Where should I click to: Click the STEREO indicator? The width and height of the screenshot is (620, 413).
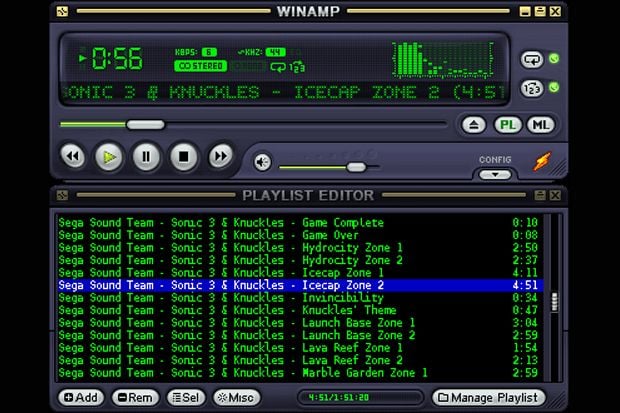coord(200,66)
